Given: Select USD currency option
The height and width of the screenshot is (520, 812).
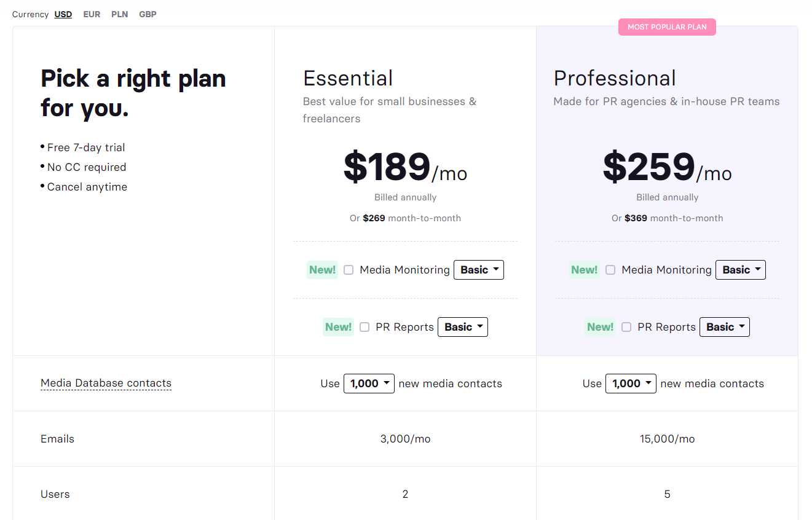Looking at the screenshot, I should pos(63,14).
